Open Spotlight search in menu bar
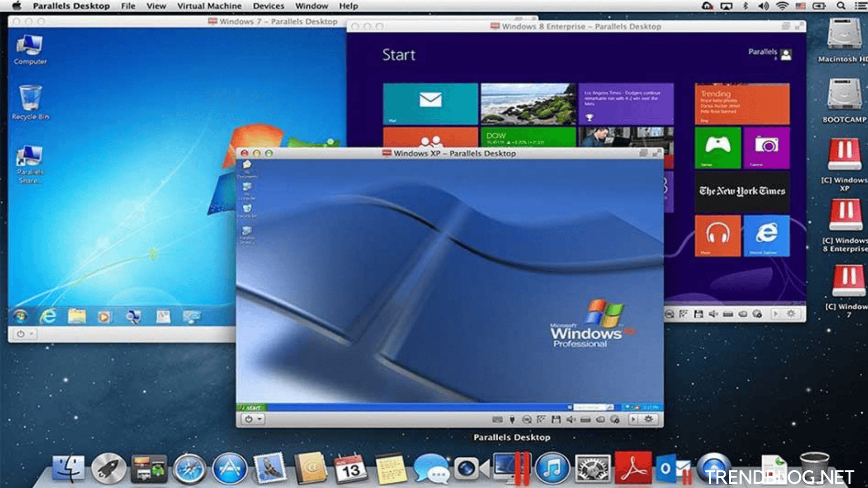Viewport: 868px width, 488px height. coord(841,6)
